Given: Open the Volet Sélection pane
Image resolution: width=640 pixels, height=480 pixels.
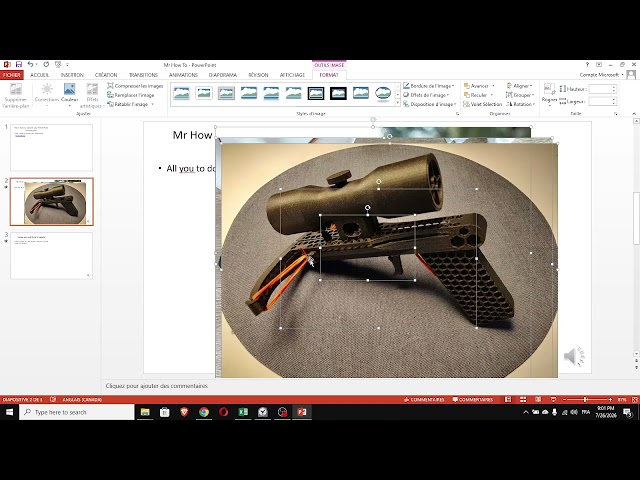Looking at the screenshot, I should pyautogui.click(x=482, y=104).
